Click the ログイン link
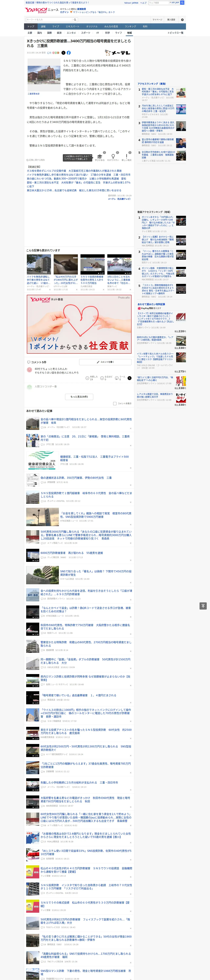Image resolution: width=210 pixels, height=980 pixels. click(x=64, y=12)
